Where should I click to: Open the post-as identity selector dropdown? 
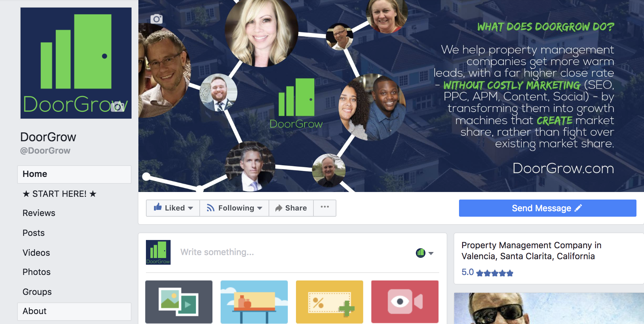425,253
